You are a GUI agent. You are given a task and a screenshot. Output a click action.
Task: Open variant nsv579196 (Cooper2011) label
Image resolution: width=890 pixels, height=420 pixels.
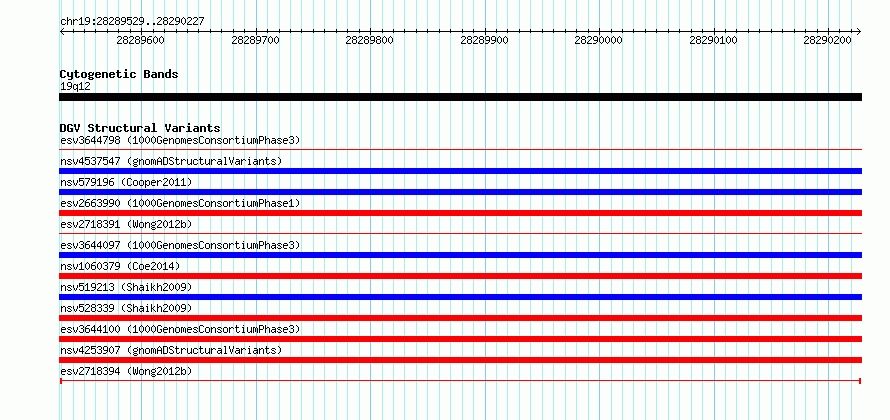126,182
